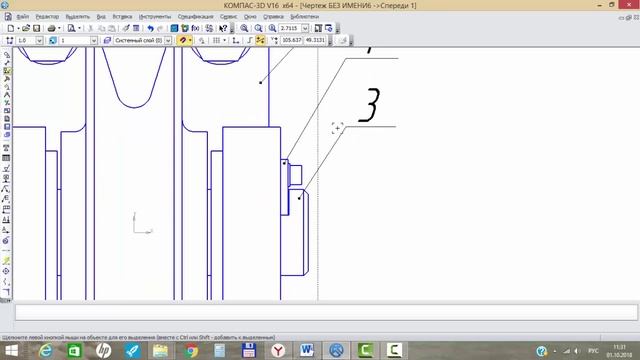Open the Вид menu
This screenshot has width=640, height=360.
[101, 17]
